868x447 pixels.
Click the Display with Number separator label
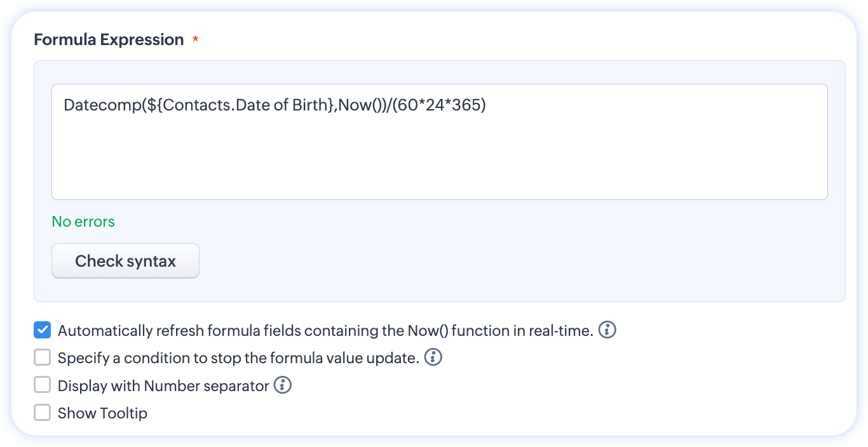163,386
